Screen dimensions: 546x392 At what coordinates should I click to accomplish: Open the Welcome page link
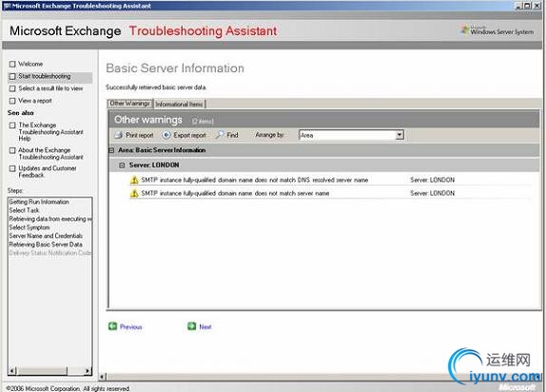click(30, 64)
